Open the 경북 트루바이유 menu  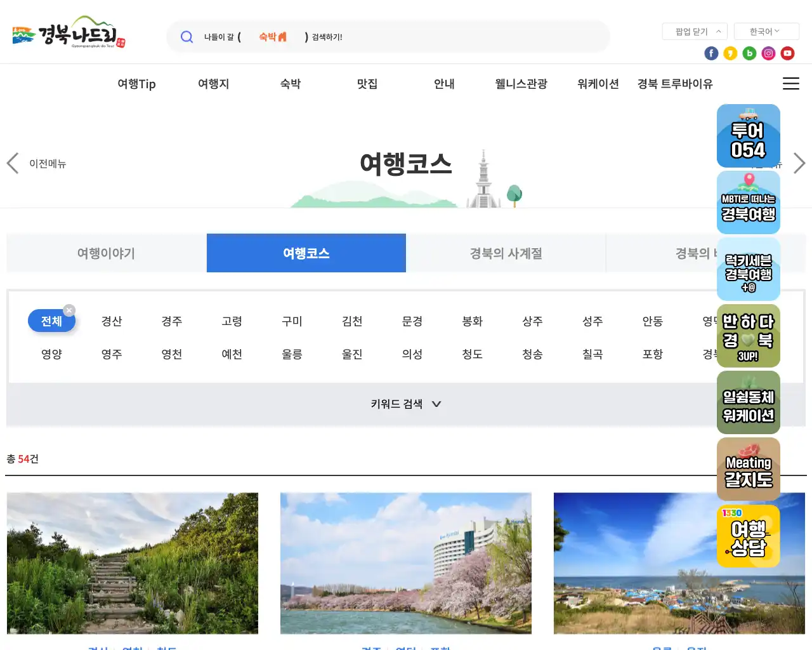[x=675, y=84]
